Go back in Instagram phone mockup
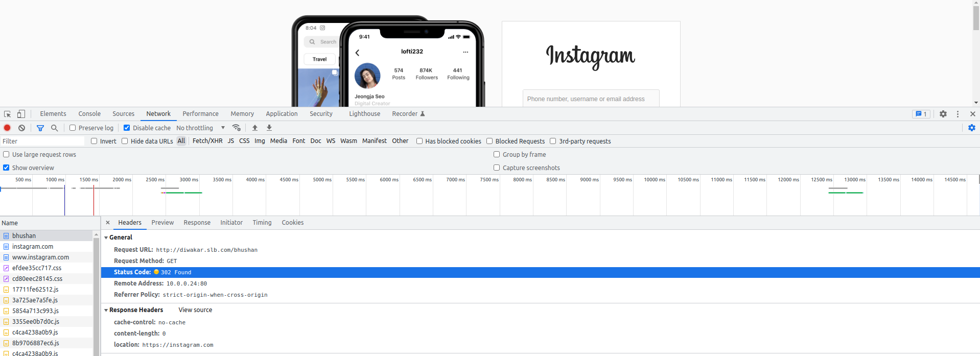 [357, 53]
